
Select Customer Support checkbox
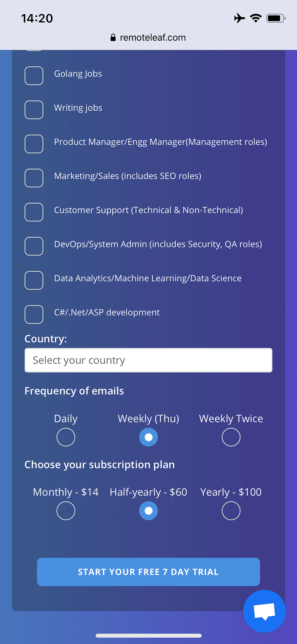coord(34,212)
